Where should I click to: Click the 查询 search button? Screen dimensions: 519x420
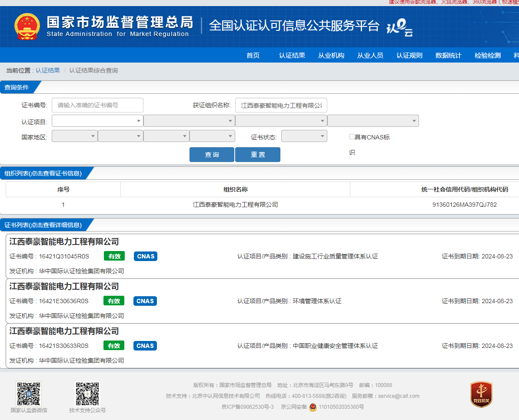(x=212, y=155)
